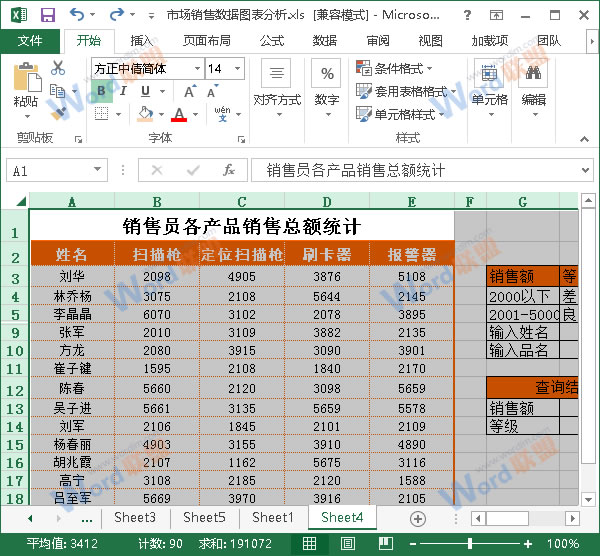The width and height of the screenshot is (600, 556).
Task: Open the 插入 (Insert) ribbon tab
Action: 142,41
